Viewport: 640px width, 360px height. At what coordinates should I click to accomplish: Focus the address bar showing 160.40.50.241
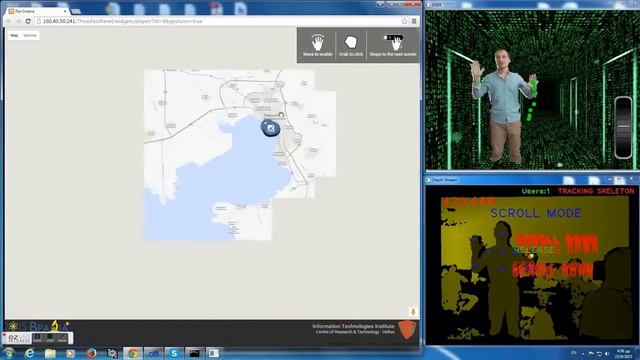(x=220, y=21)
